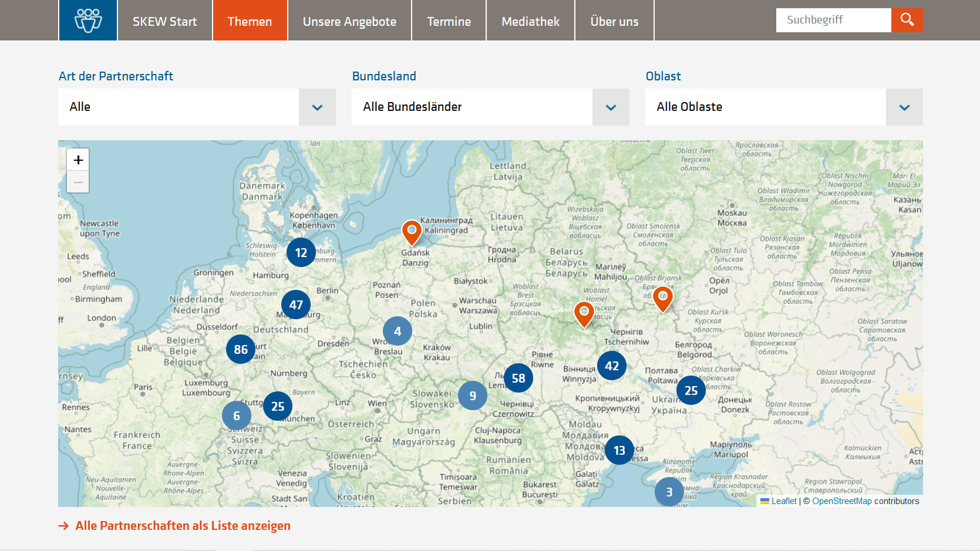980x551 pixels.
Task: Open cluster marker 4 near Breslau
Action: coord(398,331)
